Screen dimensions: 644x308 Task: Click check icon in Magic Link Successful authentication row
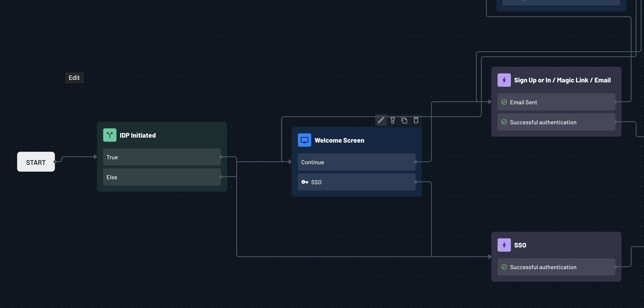[x=504, y=122]
